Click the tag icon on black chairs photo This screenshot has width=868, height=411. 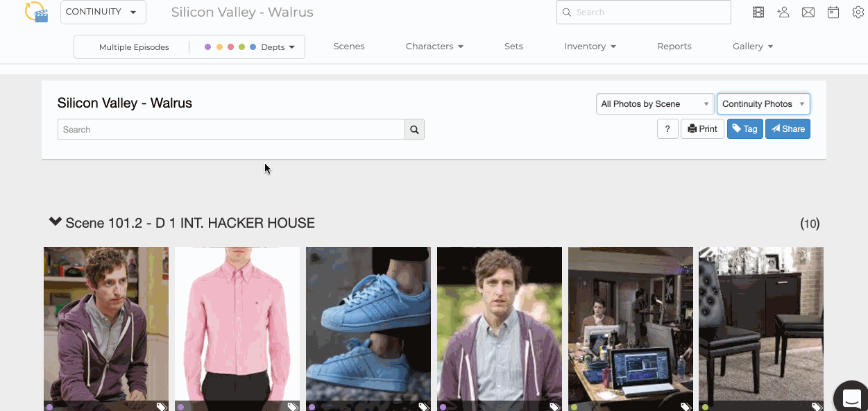817,407
